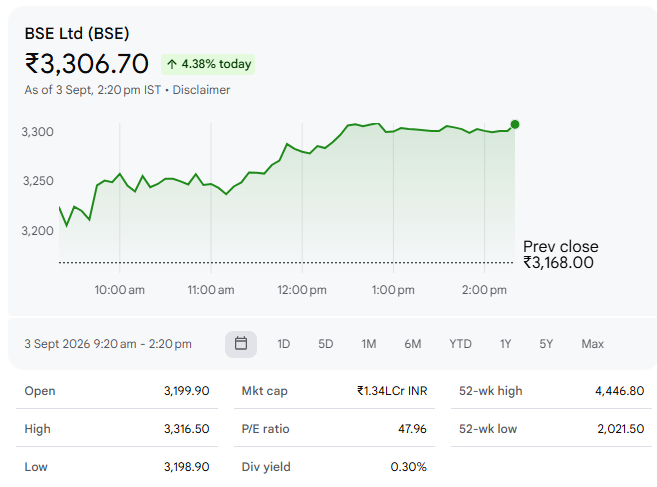Click the P/E ratio label
Viewport: 657px width, 487px height.
point(265,429)
